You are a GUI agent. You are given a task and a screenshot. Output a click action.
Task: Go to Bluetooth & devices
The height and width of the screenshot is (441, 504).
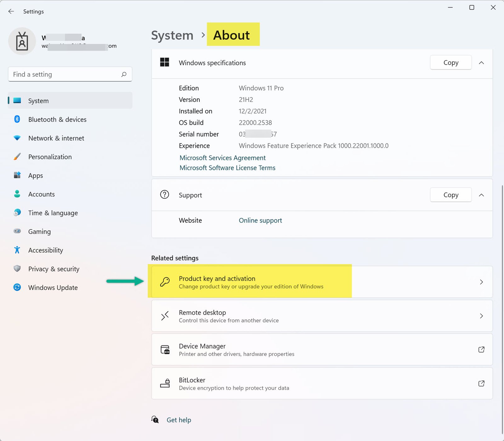(70, 119)
